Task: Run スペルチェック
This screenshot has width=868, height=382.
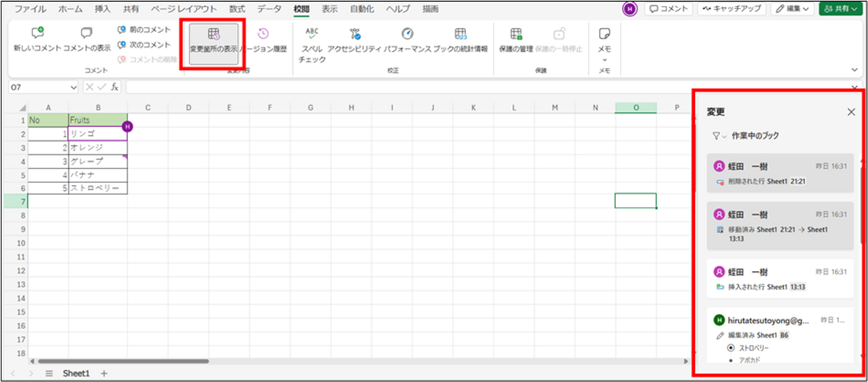Action: coord(312,45)
